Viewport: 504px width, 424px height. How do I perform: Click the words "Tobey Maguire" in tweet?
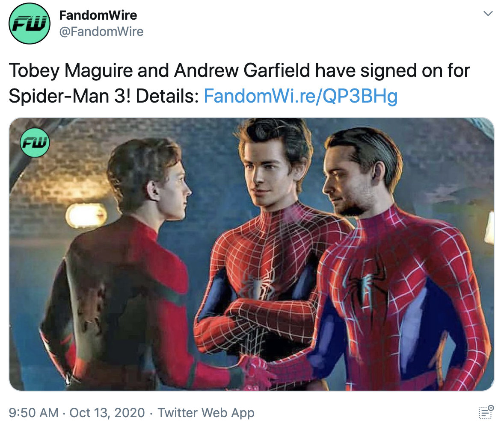pos(71,71)
